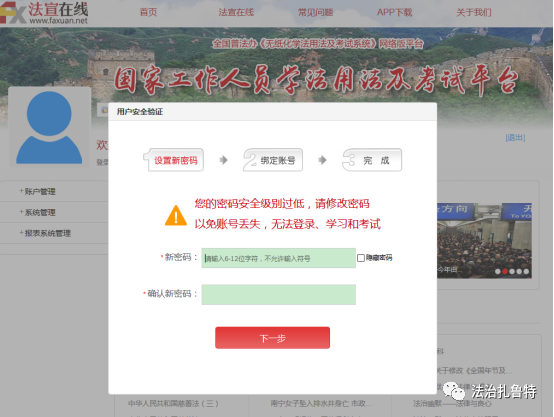Screen dimensions: 554x417
Task: Focus the 新密码 input field
Action: 278,258
